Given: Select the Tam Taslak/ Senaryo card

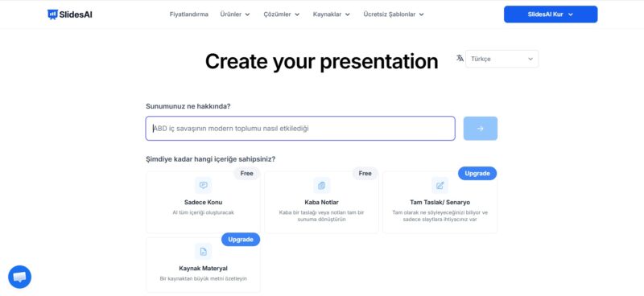Looking at the screenshot, I should [x=440, y=202].
